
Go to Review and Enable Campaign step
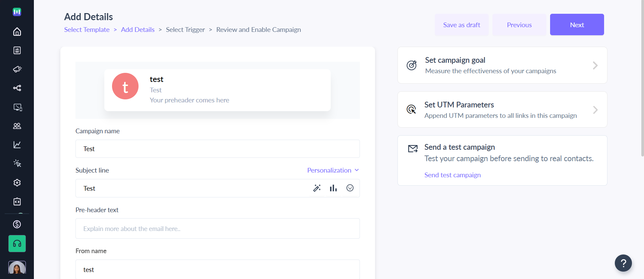point(259,30)
